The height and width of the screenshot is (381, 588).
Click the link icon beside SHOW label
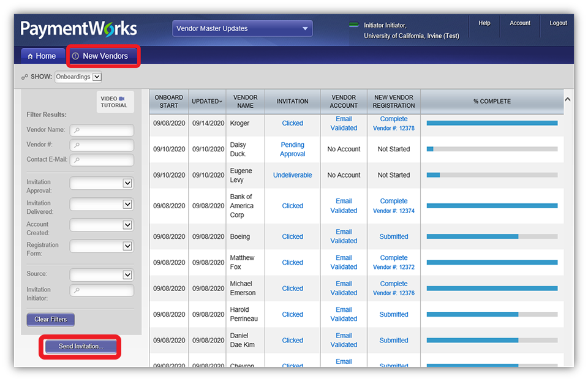pyautogui.click(x=24, y=77)
